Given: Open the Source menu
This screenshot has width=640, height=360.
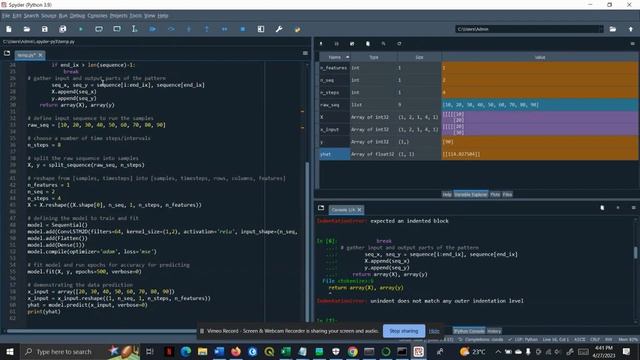Looking at the screenshot, I should (49, 16).
